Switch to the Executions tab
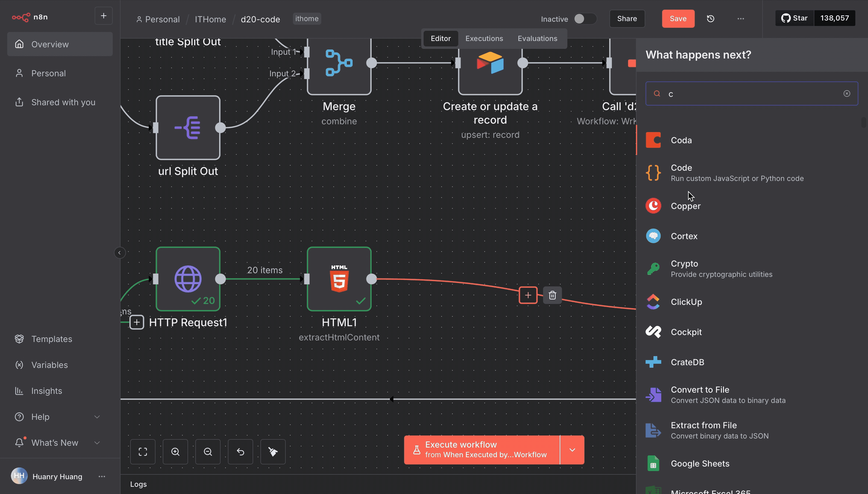This screenshot has height=494, width=868. click(x=484, y=38)
